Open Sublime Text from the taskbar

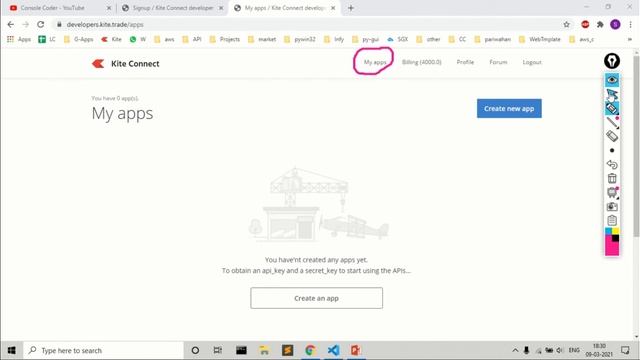(287, 350)
